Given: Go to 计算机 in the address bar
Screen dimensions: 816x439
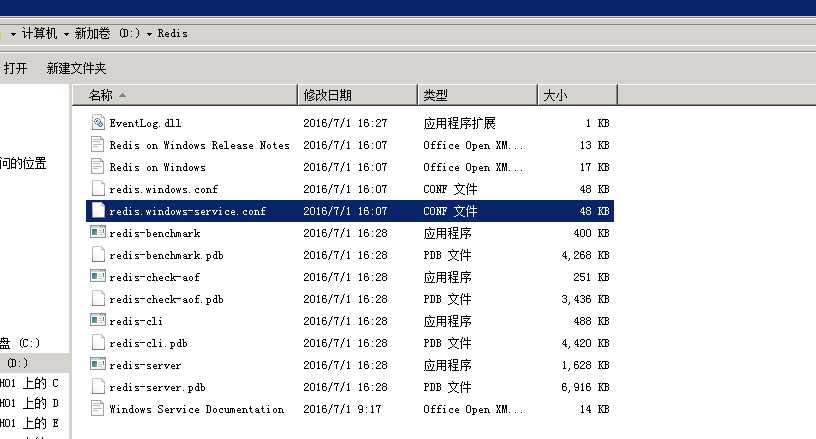Looking at the screenshot, I should [39, 33].
